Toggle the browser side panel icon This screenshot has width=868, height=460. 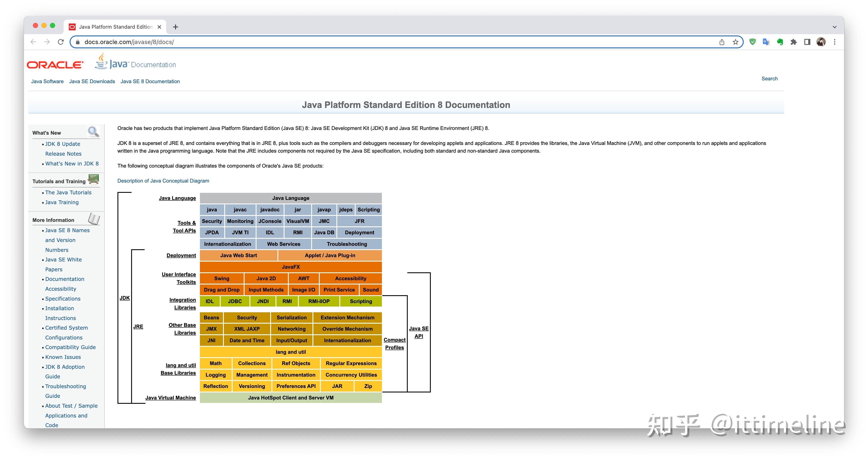pos(807,42)
